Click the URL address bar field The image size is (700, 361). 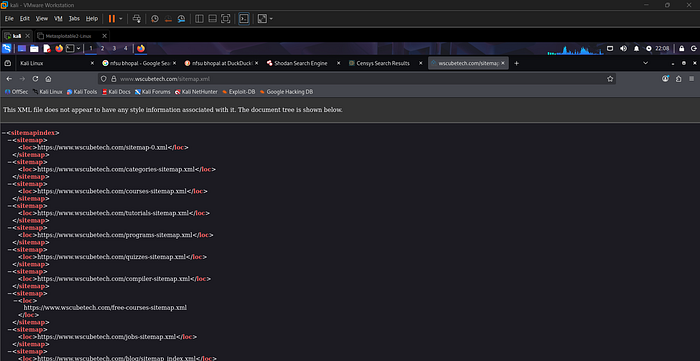pos(357,79)
